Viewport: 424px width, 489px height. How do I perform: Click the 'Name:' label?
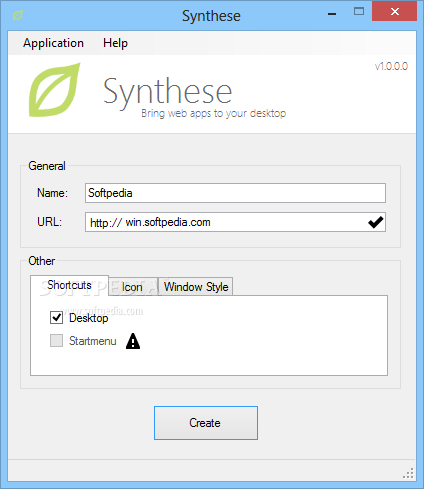[x=52, y=193]
